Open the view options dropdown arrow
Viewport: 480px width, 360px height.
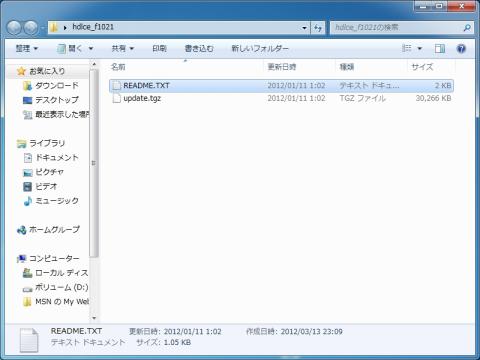point(420,49)
